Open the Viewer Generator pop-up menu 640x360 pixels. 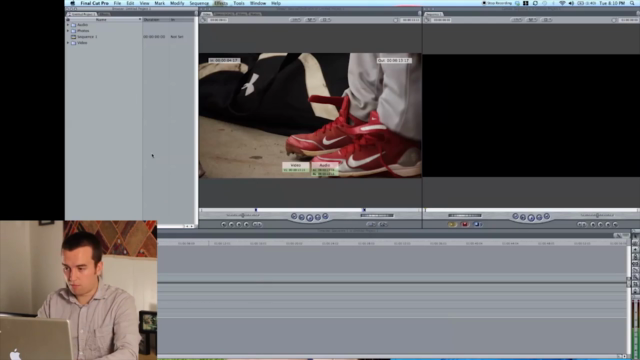click(383, 224)
